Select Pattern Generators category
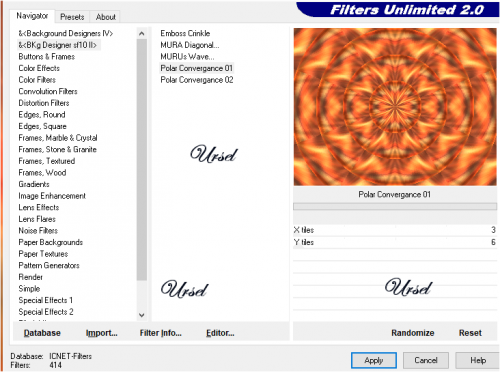 pyautogui.click(x=49, y=265)
